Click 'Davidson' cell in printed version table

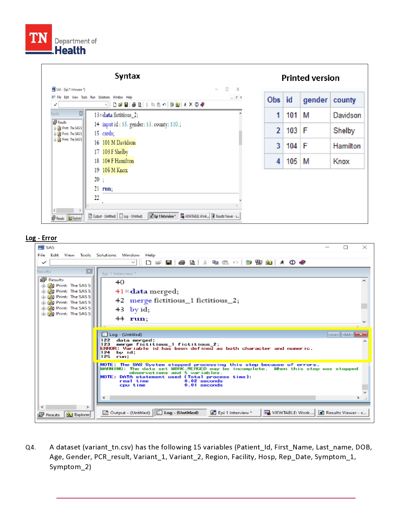(347, 115)
